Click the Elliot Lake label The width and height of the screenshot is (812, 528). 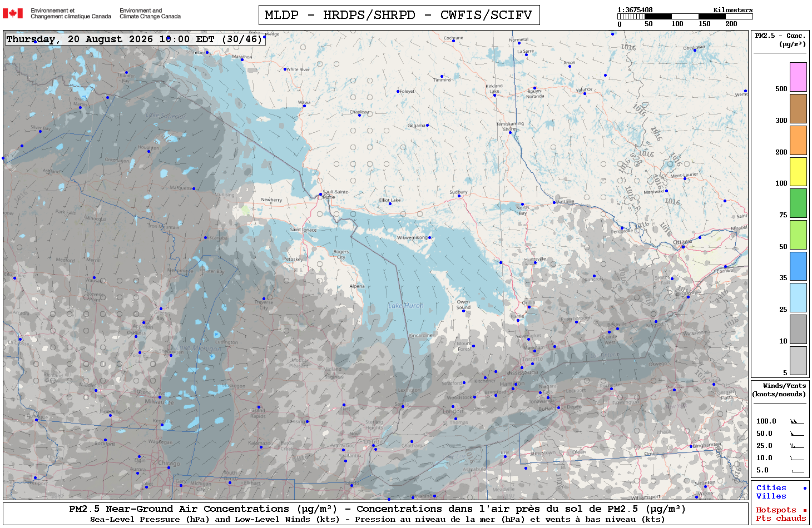390,200
